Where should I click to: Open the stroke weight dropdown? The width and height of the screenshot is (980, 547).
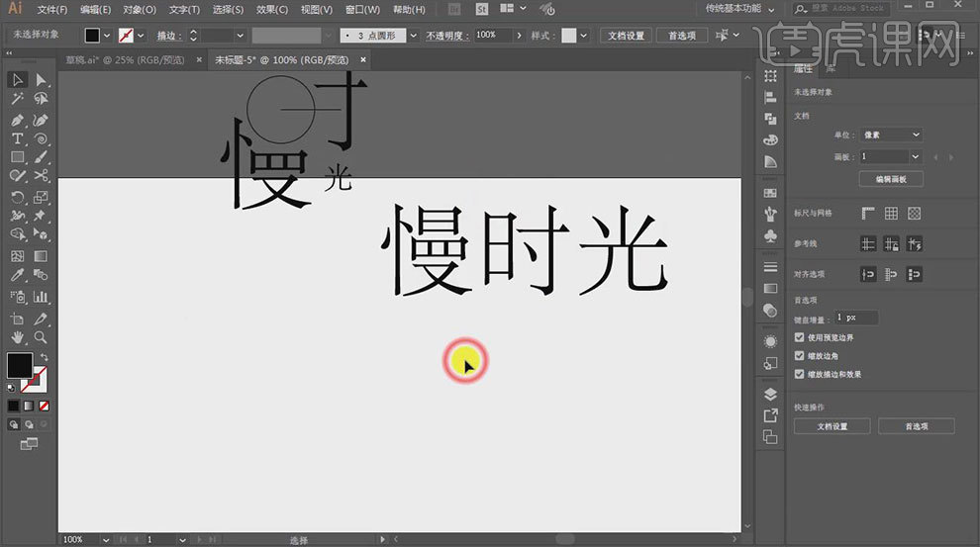[240, 36]
